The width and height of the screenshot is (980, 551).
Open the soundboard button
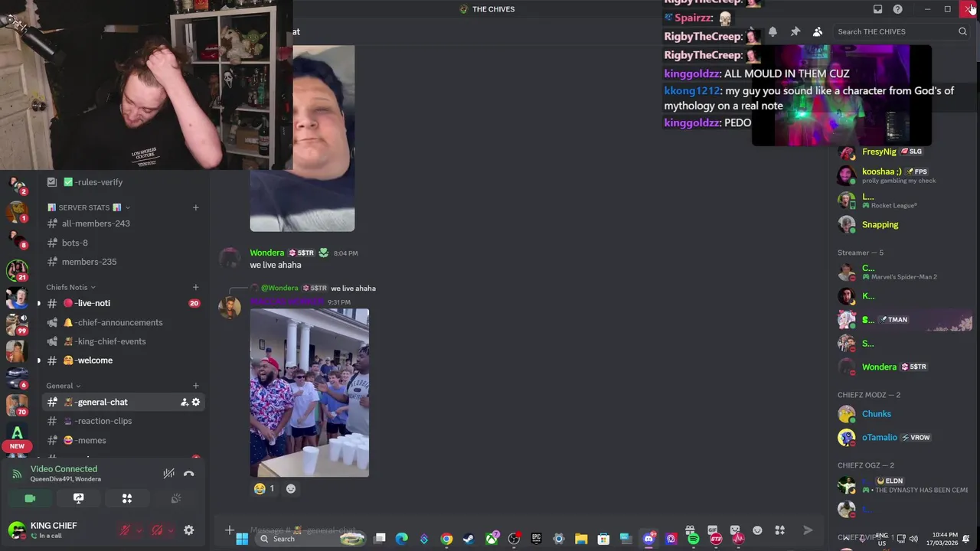click(175, 498)
